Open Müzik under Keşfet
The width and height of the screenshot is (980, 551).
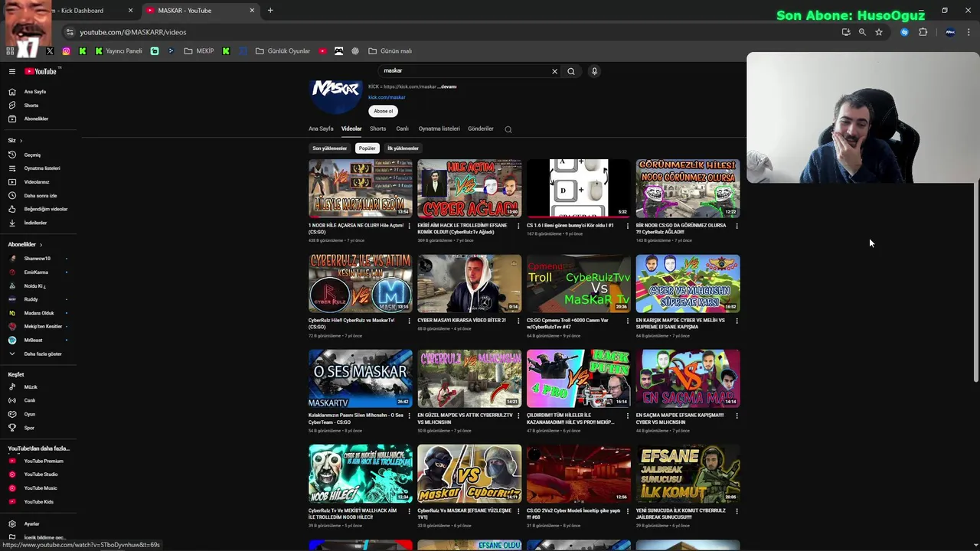pos(31,387)
